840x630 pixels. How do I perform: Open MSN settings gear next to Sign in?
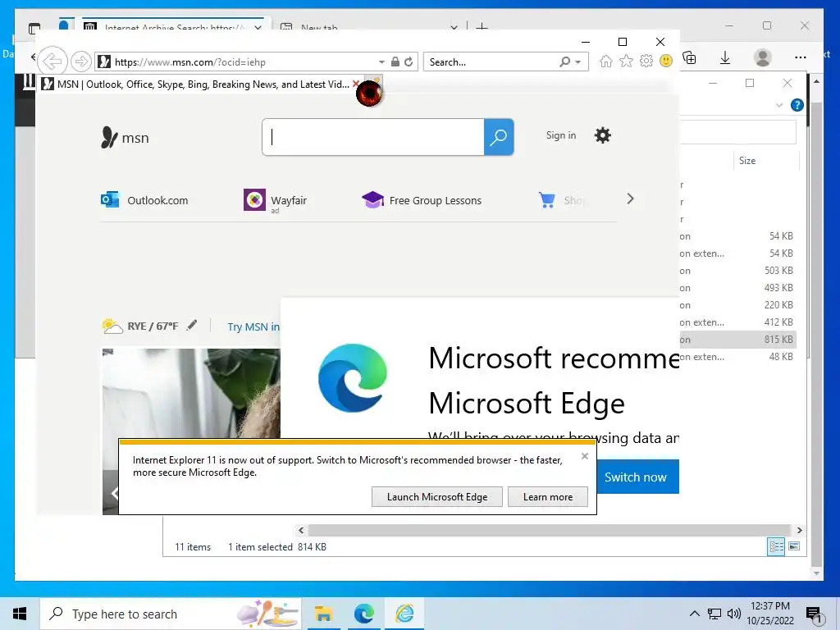[603, 135]
